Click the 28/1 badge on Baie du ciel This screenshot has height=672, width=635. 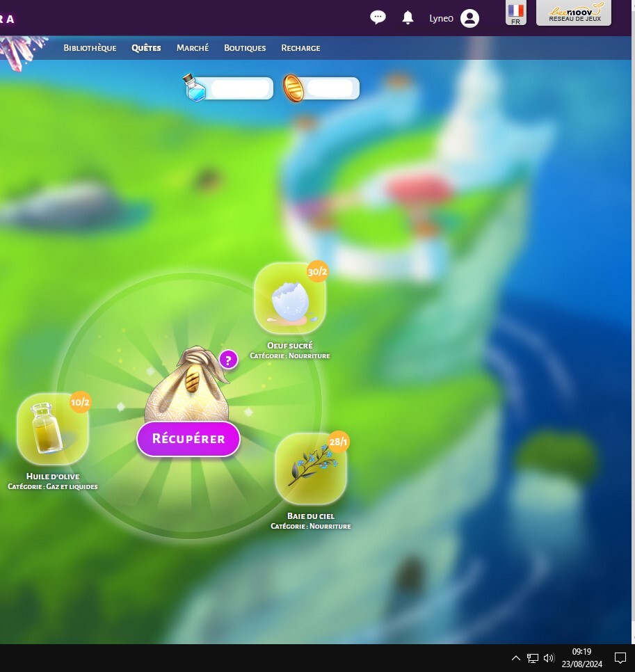click(339, 442)
